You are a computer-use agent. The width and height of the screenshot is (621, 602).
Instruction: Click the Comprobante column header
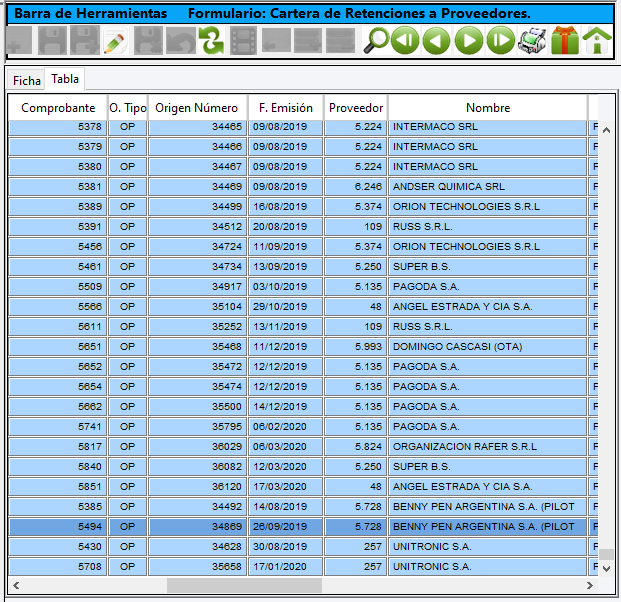[x=58, y=108]
